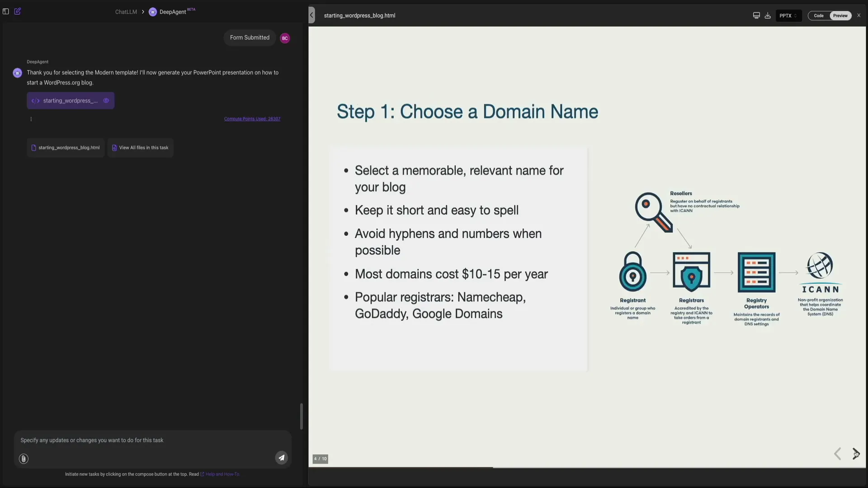Click the 4 / 10 slide counter
The height and width of the screenshot is (488, 868).
[321, 459]
